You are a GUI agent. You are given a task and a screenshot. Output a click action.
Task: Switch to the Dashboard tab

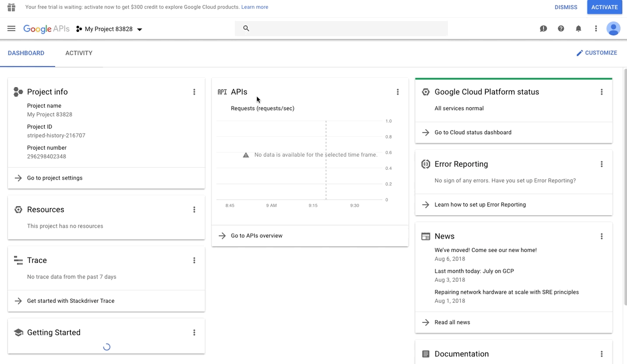point(26,53)
